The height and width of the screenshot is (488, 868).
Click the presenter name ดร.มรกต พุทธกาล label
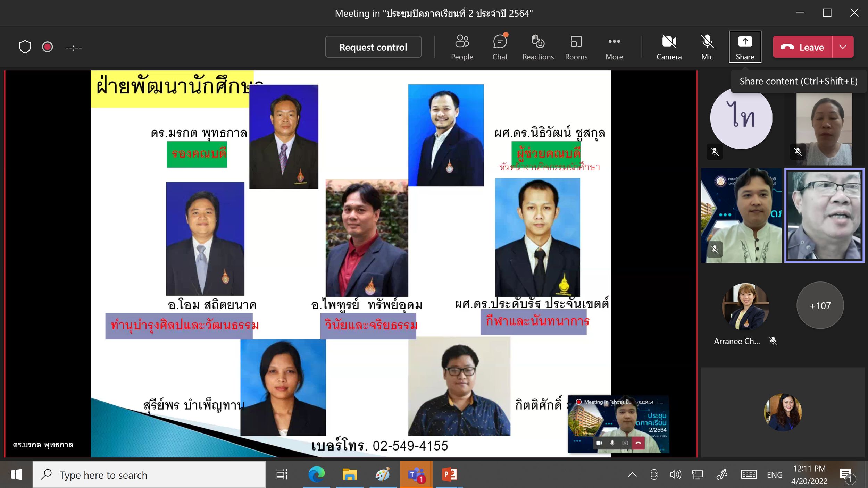pos(43,445)
